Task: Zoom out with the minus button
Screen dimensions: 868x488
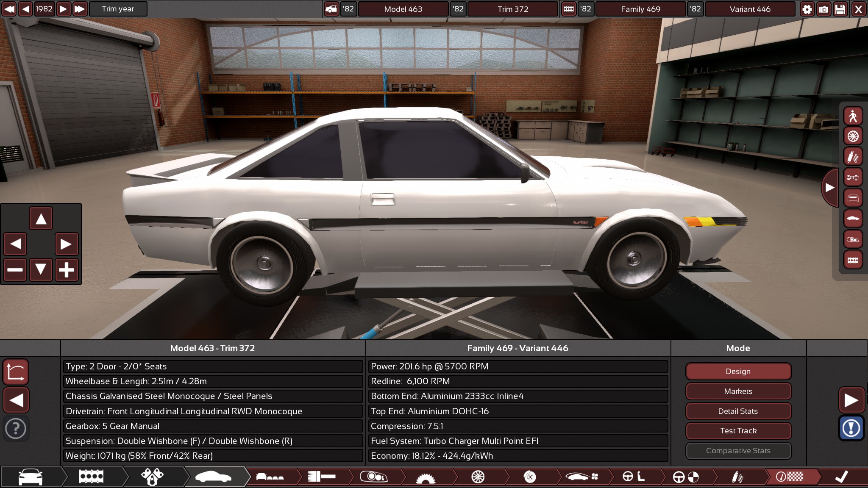Action: coord(15,269)
